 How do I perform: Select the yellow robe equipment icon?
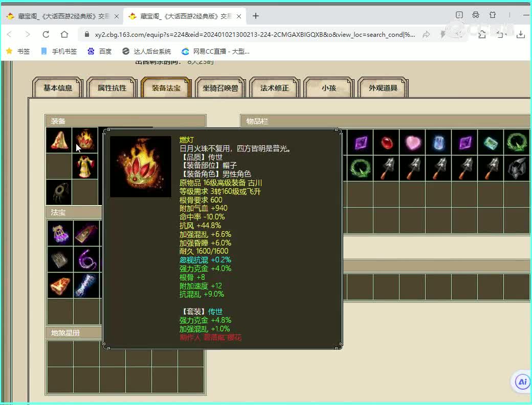85,166
